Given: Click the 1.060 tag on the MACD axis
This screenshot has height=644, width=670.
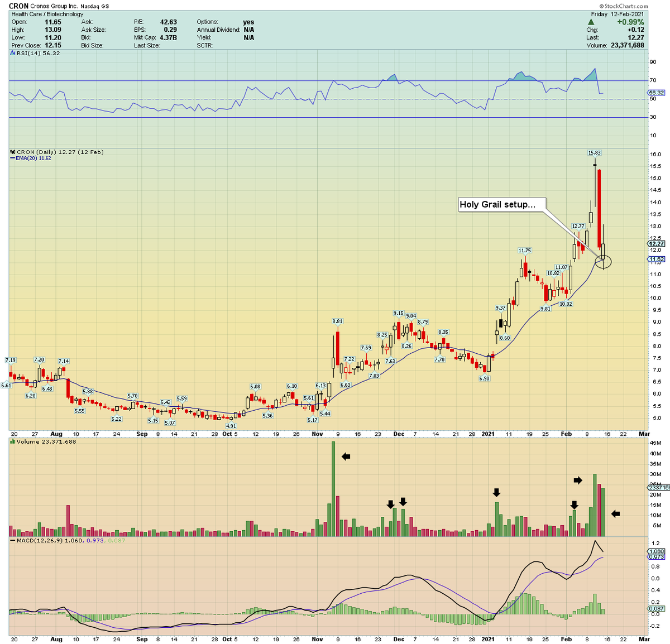Looking at the screenshot, I should click(656, 551).
